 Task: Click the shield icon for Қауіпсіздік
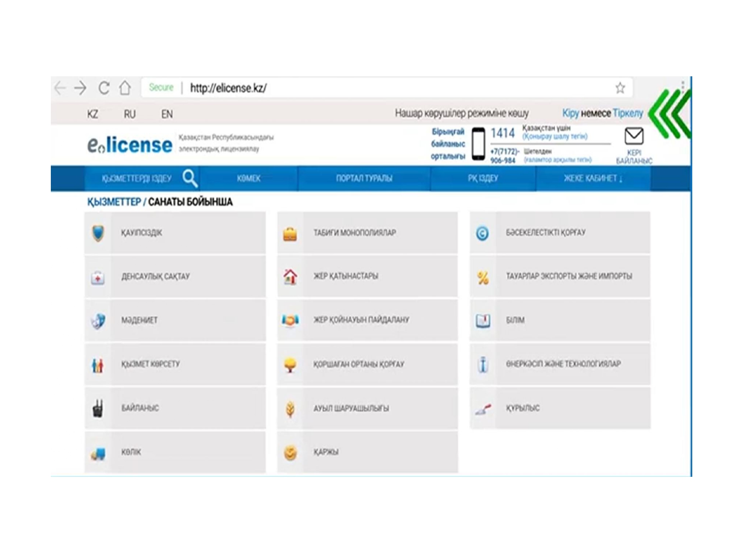(98, 233)
